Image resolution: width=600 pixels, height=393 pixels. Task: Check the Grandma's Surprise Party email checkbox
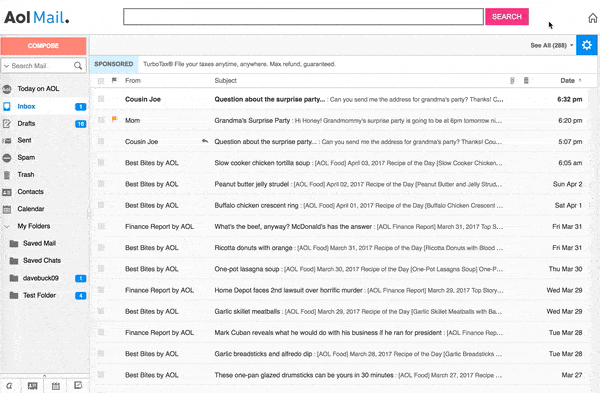tap(101, 120)
